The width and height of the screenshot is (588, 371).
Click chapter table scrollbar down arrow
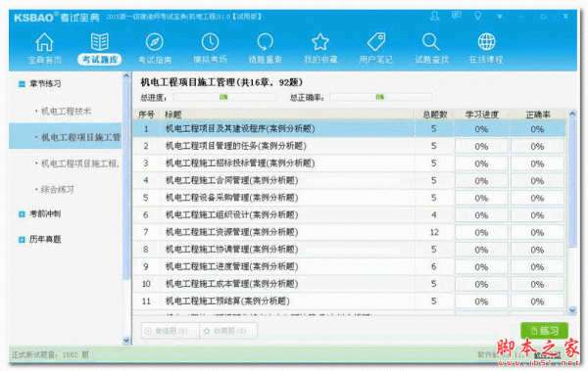click(572, 310)
